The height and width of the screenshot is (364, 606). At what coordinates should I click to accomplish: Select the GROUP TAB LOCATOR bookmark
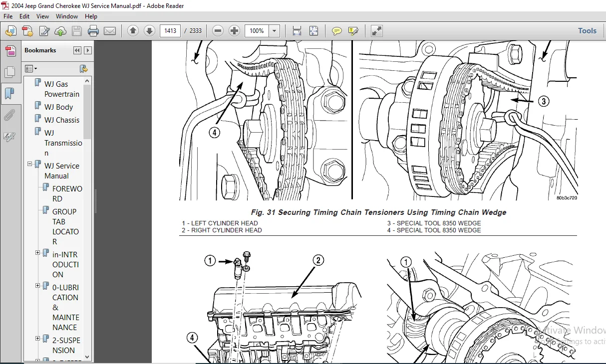click(65, 226)
